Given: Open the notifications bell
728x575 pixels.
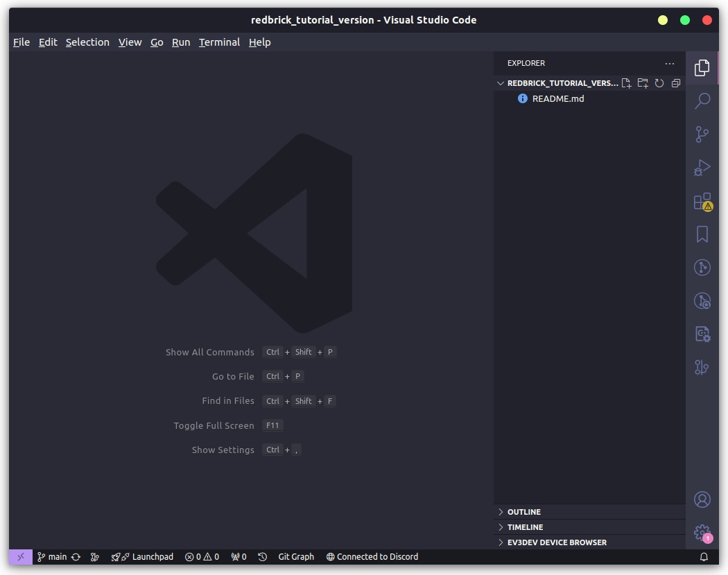Looking at the screenshot, I should click(x=704, y=557).
